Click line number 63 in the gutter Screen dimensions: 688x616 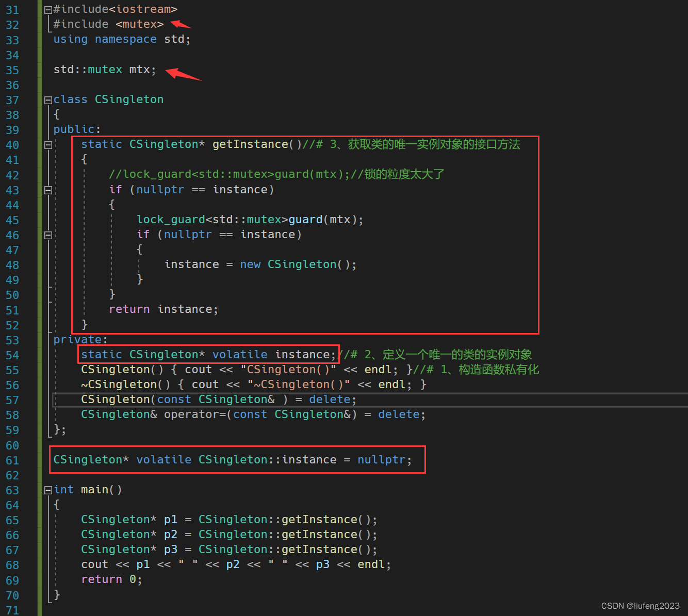tap(12, 490)
